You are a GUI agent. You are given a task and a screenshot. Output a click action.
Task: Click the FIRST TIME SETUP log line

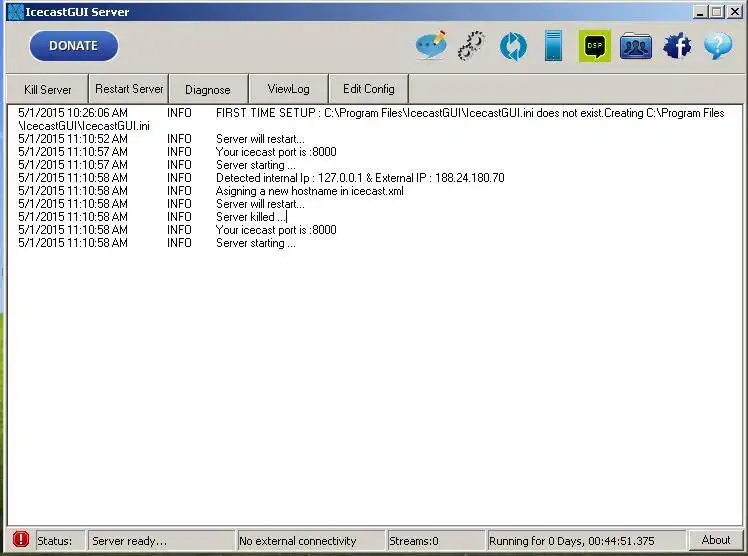(x=371, y=113)
